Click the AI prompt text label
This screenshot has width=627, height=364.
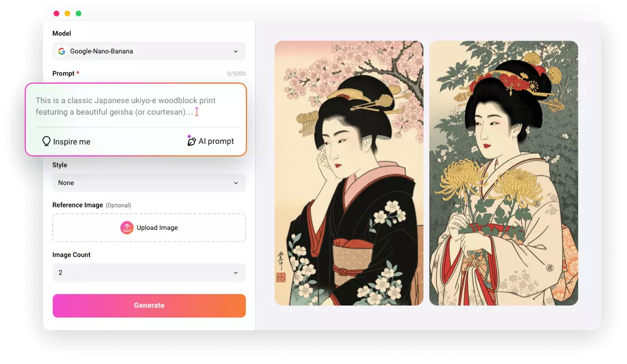point(215,140)
